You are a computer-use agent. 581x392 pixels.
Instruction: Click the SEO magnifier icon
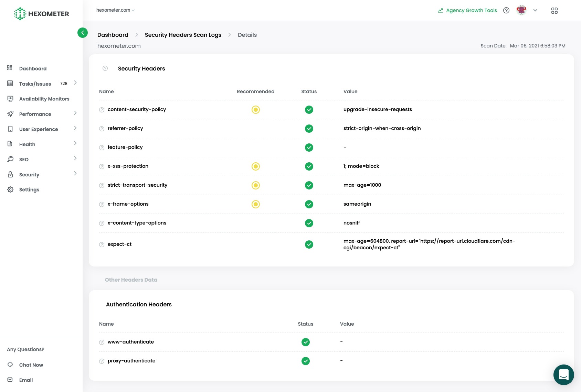pos(10,159)
